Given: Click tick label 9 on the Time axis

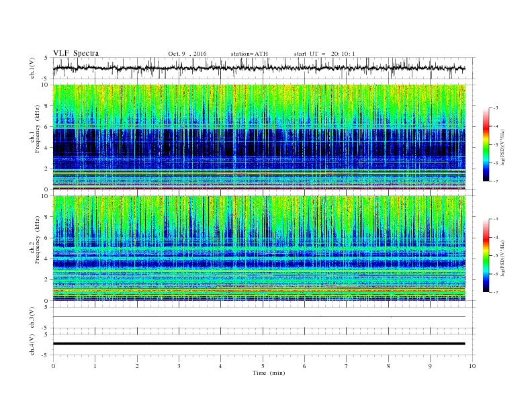Looking at the screenshot, I should (430, 366).
